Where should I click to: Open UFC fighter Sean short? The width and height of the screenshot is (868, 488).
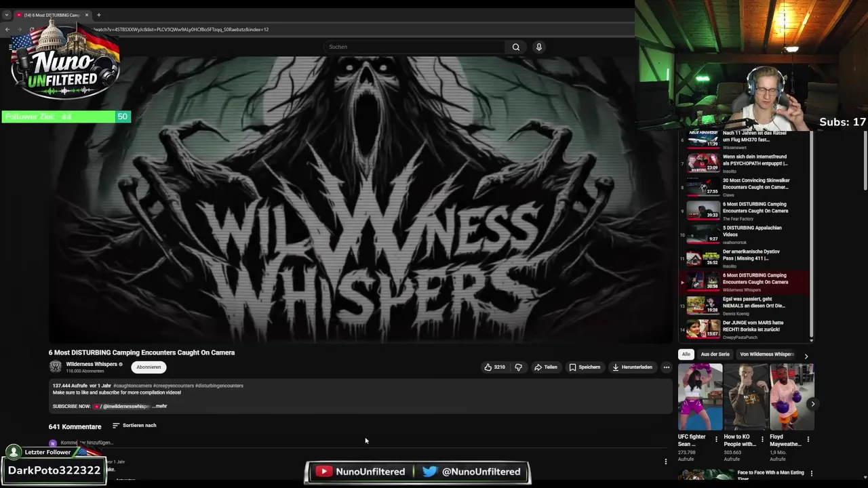pyautogui.click(x=701, y=396)
